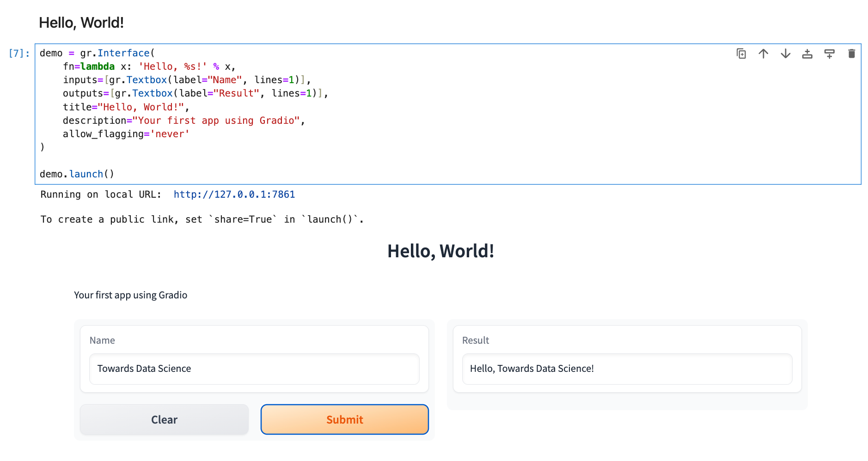Click the demo.launch() code line
Viewport: 868px width, 461px height.
[x=77, y=174]
